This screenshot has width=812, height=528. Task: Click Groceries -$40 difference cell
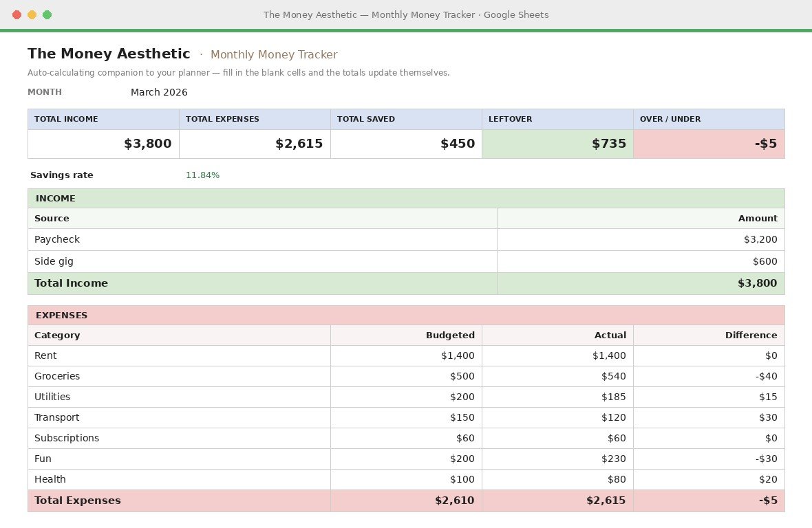[x=709, y=377]
